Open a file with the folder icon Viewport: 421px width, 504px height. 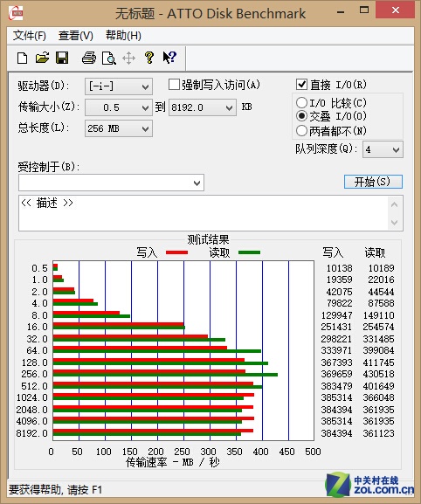[x=42, y=58]
